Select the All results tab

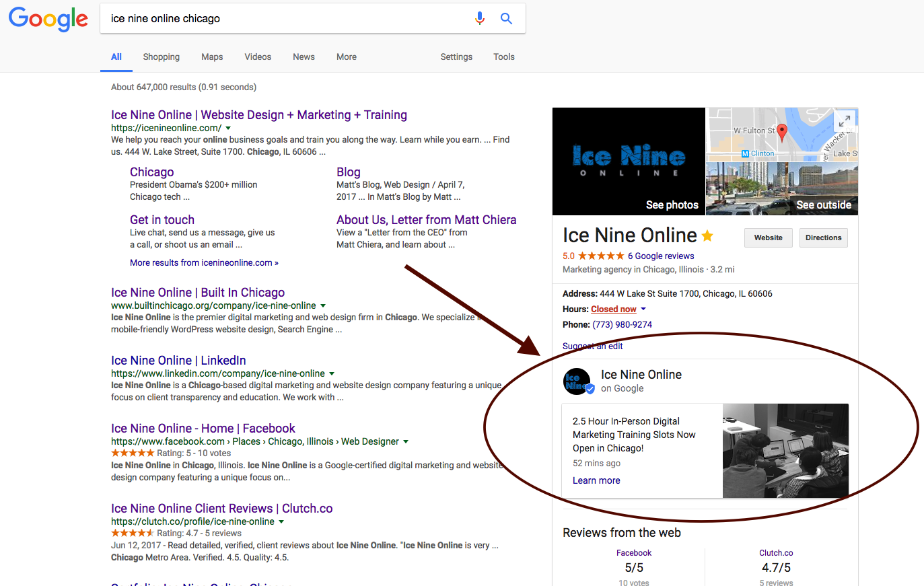coord(116,57)
